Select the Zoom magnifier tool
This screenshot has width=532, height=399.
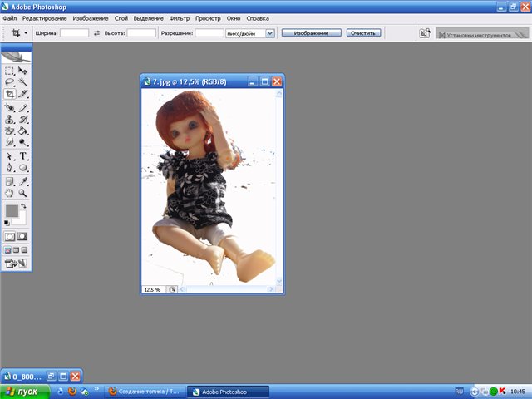coord(23,193)
